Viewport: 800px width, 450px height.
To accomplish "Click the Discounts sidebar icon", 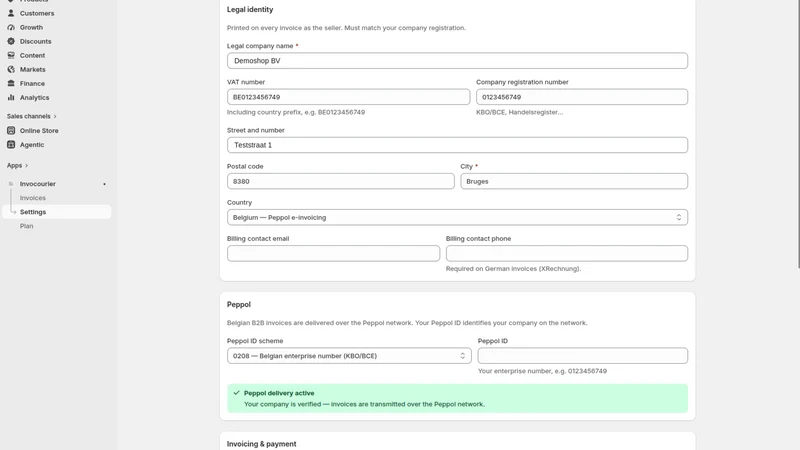I will coord(11,41).
